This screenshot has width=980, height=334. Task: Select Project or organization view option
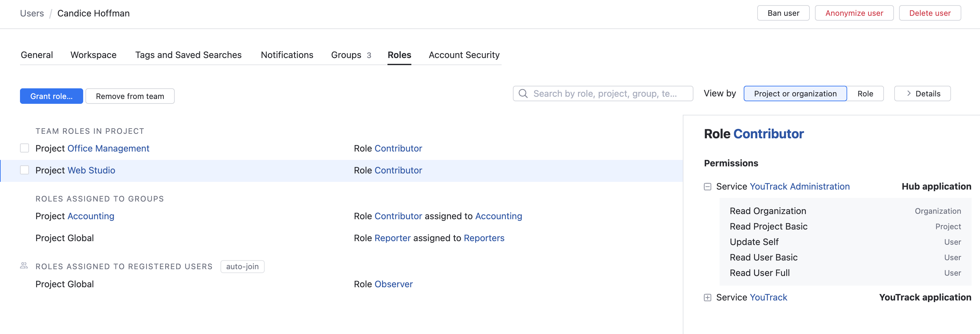click(x=795, y=93)
